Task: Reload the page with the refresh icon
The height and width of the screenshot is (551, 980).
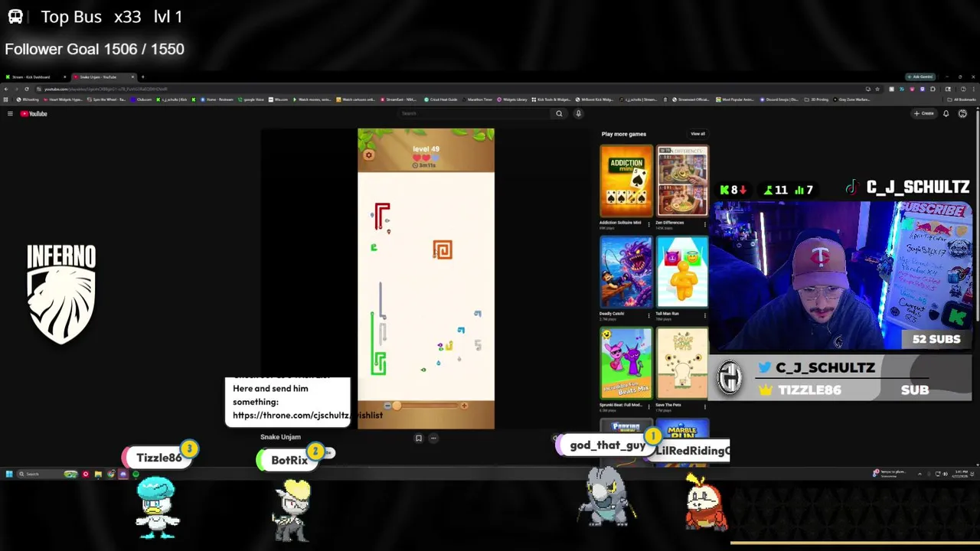Action: 27,89
